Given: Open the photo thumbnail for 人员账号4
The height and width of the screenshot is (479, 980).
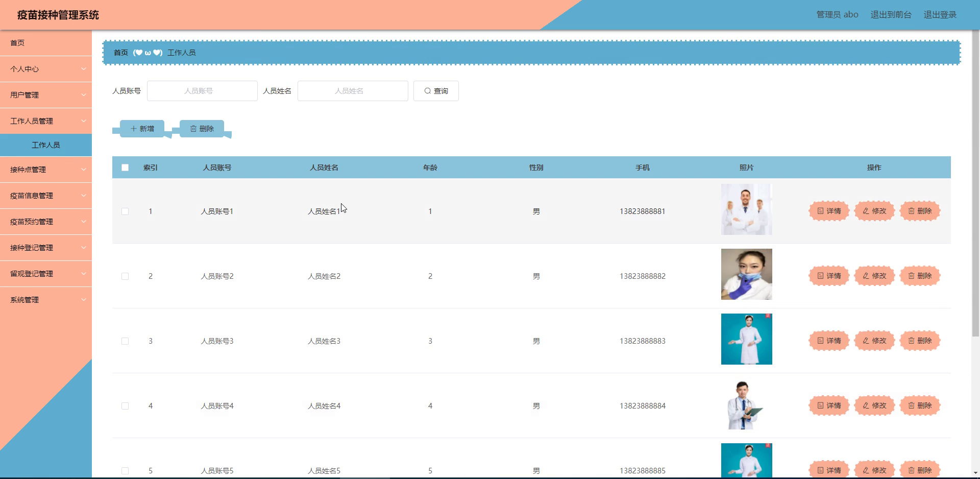Looking at the screenshot, I should 746,404.
